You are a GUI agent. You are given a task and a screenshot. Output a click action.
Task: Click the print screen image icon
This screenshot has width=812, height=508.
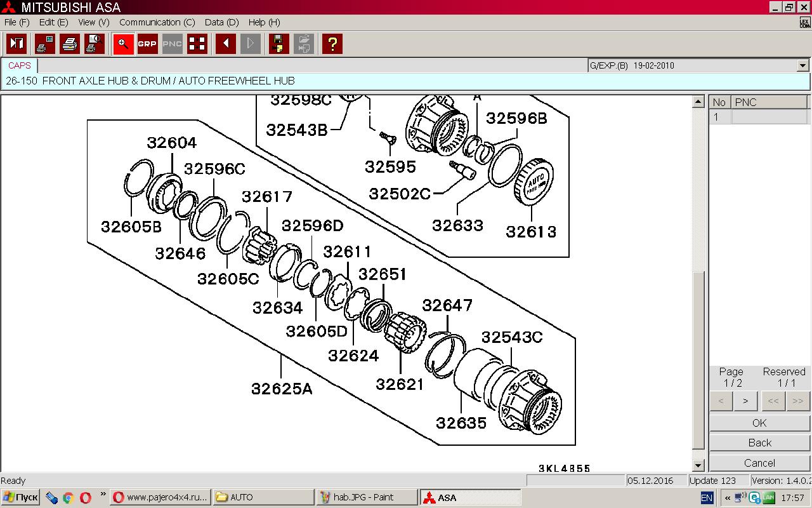(45, 44)
